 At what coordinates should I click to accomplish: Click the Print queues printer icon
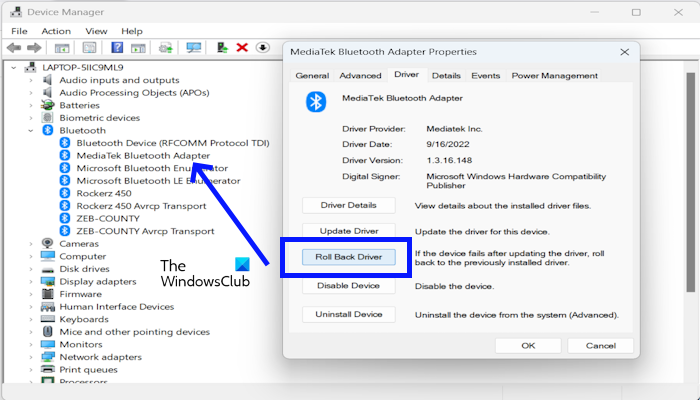(47, 369)
